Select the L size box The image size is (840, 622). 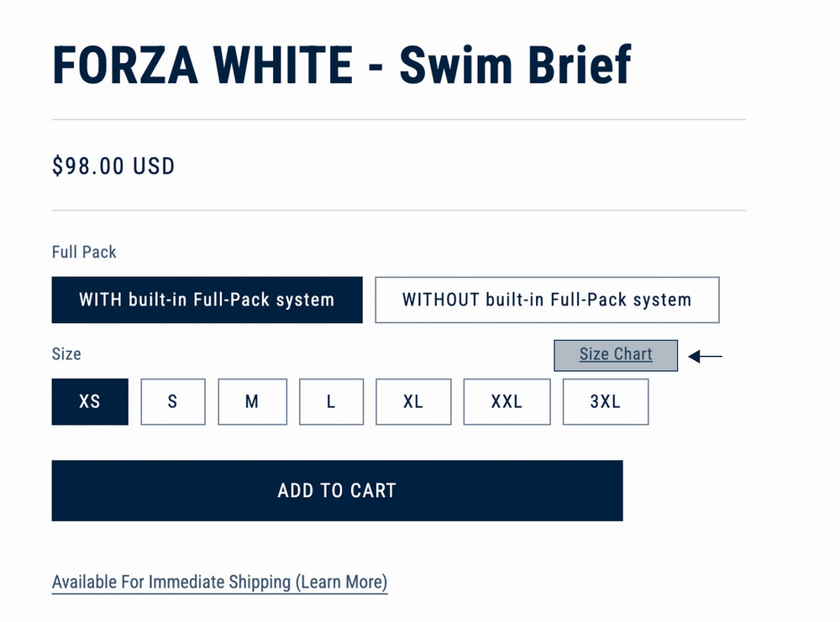331,401
